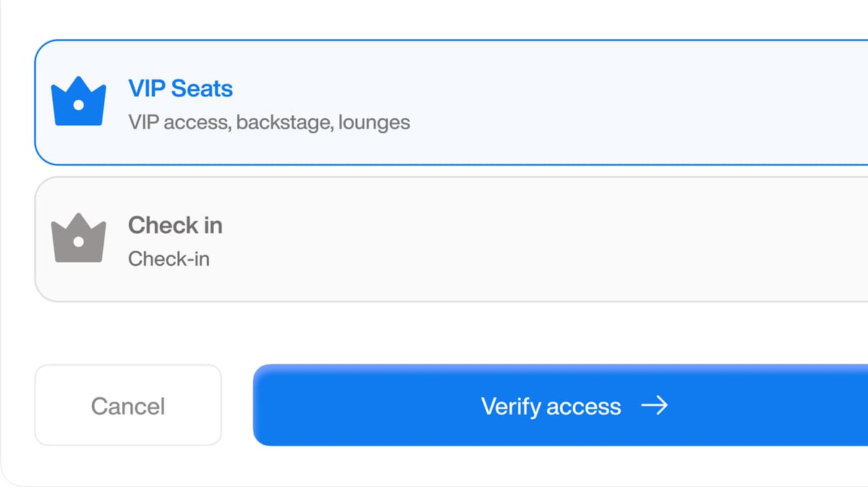The image size is (868, 487).
Task: Click the 'Verify access' label text
Action: (x=550, y=407)
